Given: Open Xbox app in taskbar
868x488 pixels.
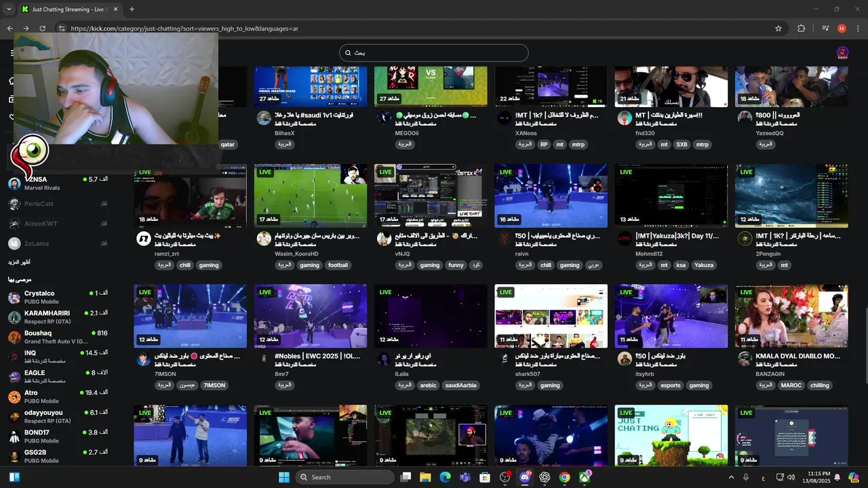Looking at the screenshot, I should point(585,477).
